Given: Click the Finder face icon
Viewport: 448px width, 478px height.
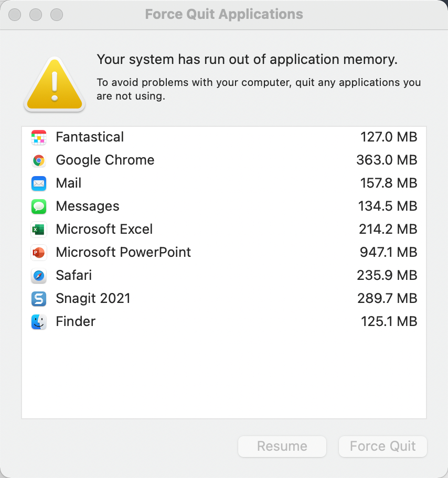Looking at the screenshot, I should 39,322.
